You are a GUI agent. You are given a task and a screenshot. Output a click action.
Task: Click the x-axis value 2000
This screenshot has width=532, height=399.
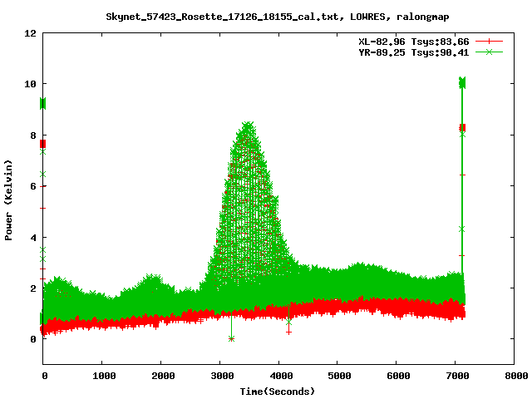coord(163,376)
